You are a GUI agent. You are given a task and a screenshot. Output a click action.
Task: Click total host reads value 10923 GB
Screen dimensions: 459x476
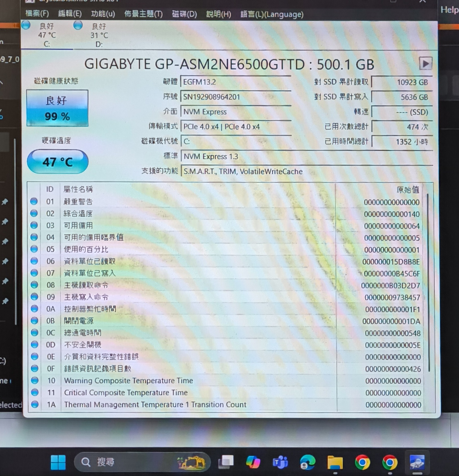click(402, 82)
